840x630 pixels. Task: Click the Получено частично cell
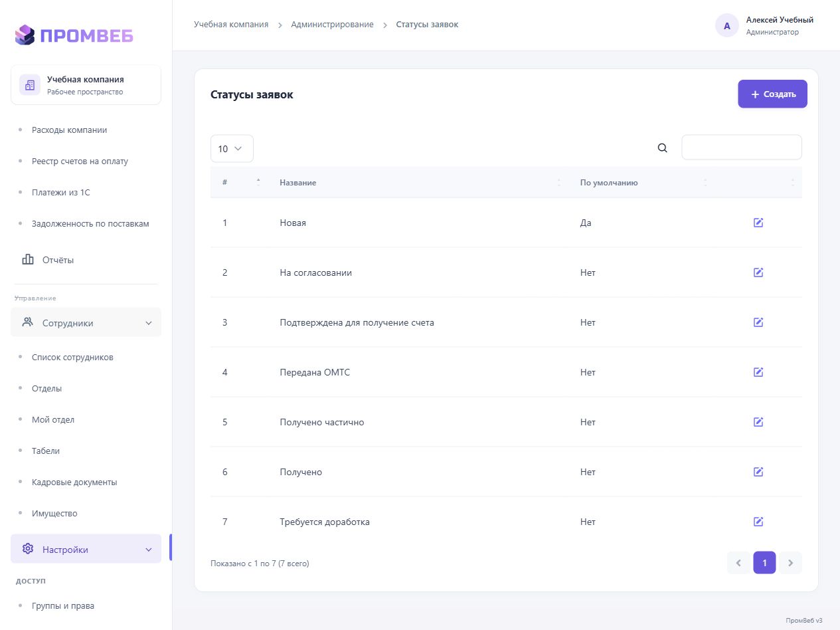point(322,423)
